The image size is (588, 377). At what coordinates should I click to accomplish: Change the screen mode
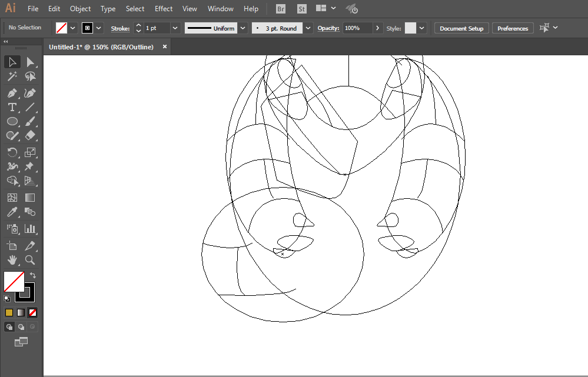pos(21,342)
